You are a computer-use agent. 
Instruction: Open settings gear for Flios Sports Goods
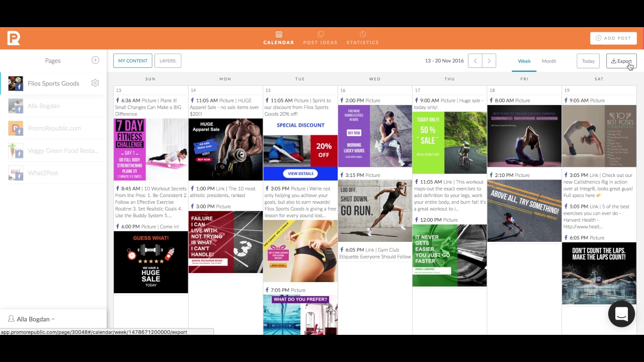pyautogui.click(x=95, y=83)
